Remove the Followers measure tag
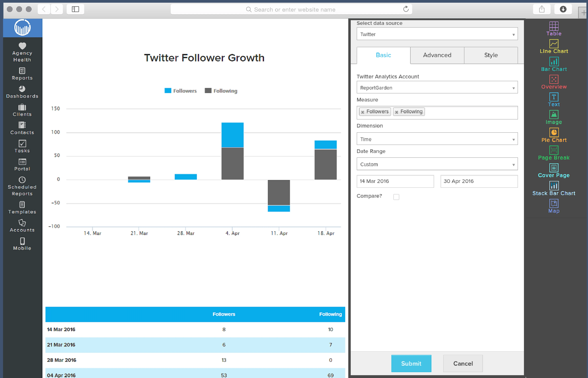The image size is (588, 378). pyautogui.click(x=363, y=112)
